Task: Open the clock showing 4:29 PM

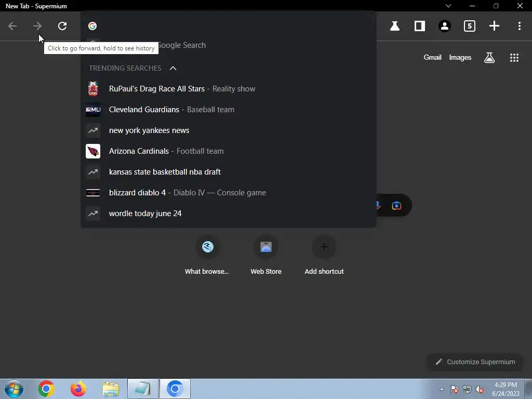Action: point(506,389)
